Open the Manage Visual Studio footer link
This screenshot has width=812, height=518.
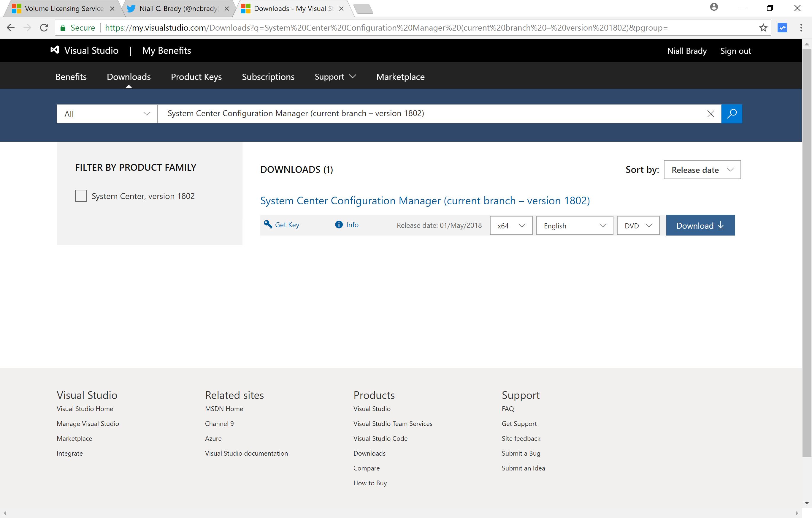point(88,423)
